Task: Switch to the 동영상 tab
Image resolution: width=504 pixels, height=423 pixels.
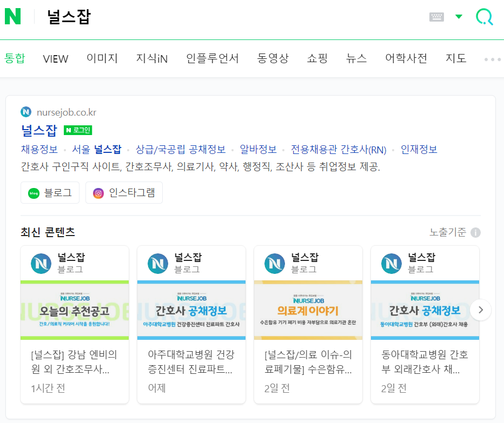Action: 273,58
